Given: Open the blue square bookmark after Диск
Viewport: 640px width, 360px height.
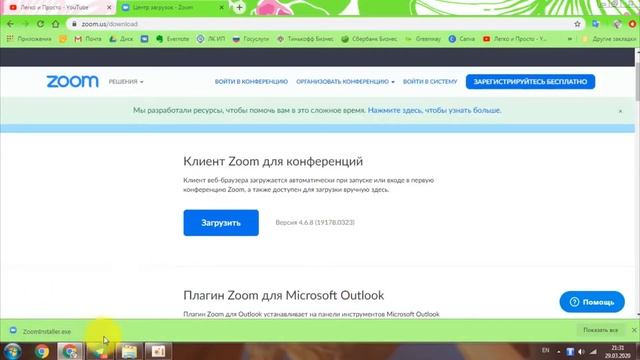Looking at the screenshot, I should point(144,39).
